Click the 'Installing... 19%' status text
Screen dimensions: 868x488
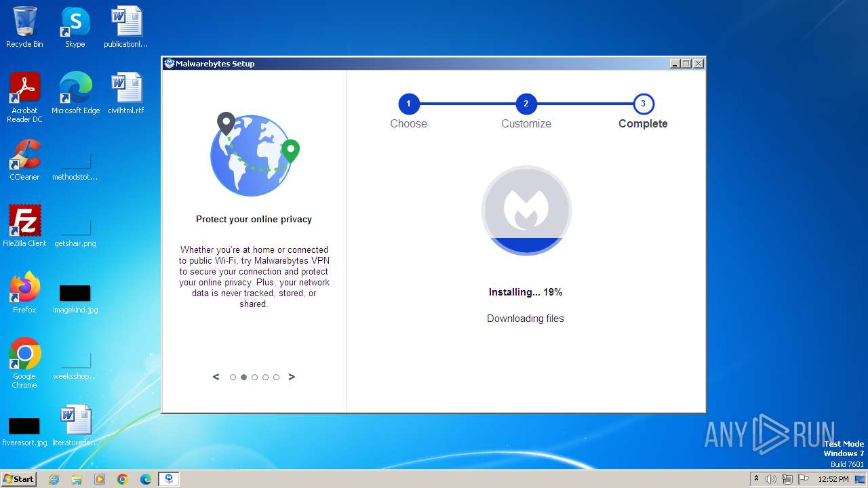pos(526,292)
